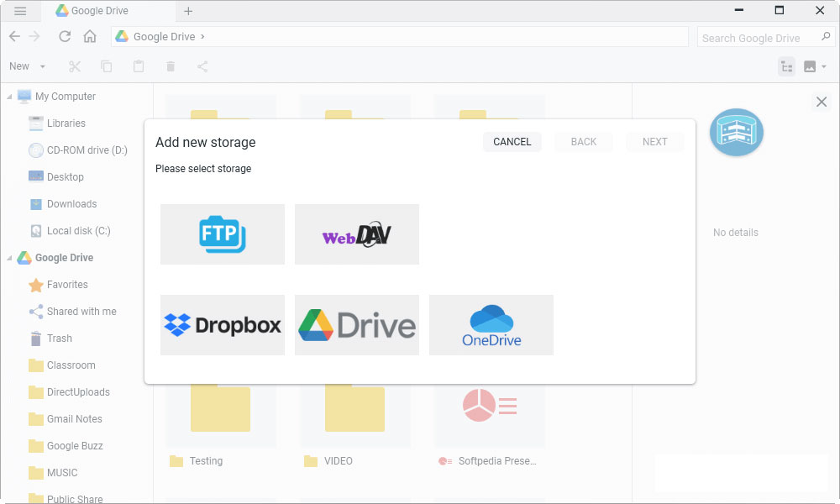Click the paste clipboard icon
The image size is (840, 504).
click(x=139, y=66)
